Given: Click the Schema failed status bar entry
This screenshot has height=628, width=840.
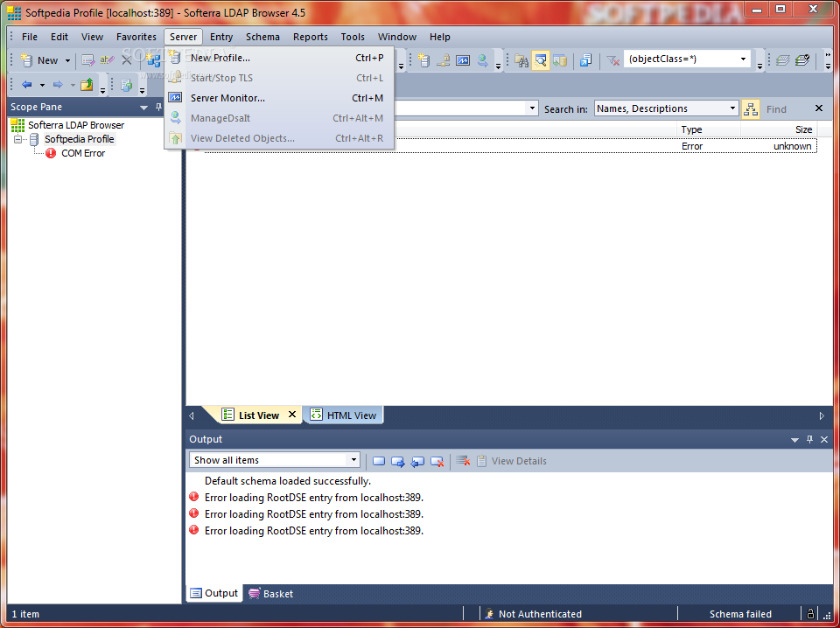Looking at the screenshot, I should point(740,614).
